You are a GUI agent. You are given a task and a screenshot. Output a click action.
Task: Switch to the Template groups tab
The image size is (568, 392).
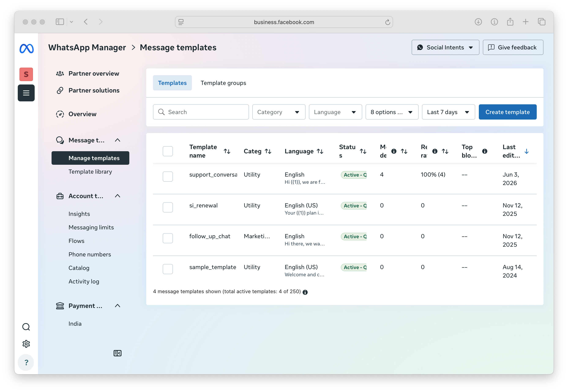coord(223,83)
